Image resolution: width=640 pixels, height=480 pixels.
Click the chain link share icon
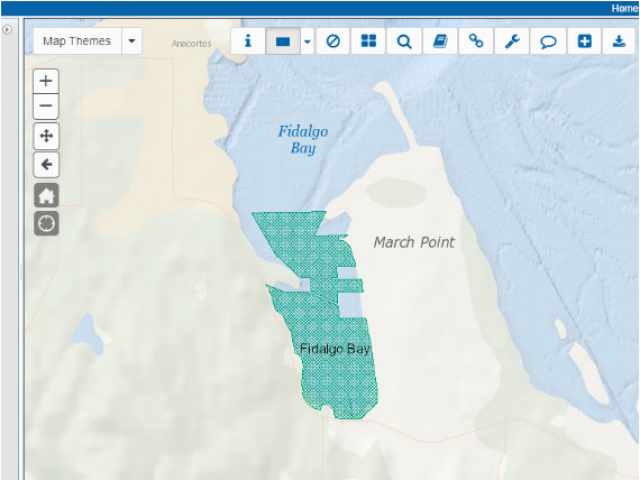tap(476, 41)
